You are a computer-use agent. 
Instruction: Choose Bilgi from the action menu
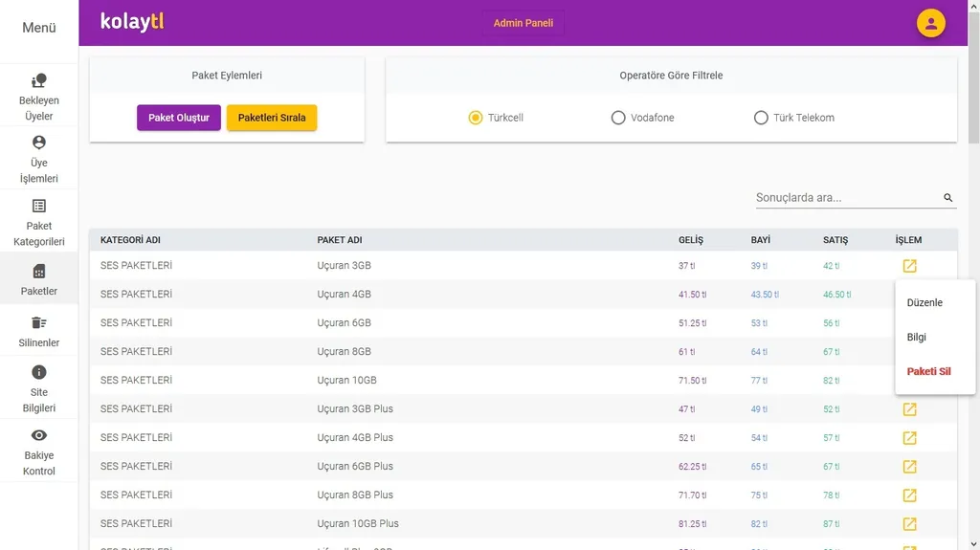click(x=917, y=338)
